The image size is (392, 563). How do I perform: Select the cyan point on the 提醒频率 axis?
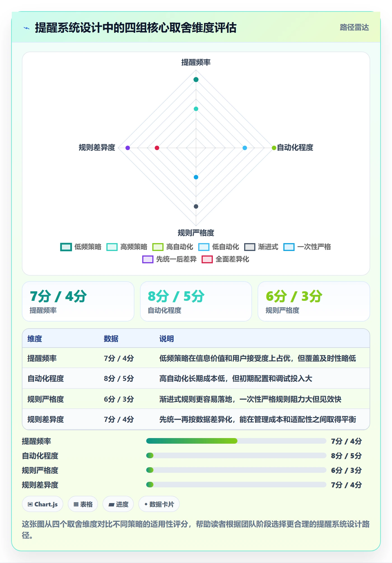(196, 109)
